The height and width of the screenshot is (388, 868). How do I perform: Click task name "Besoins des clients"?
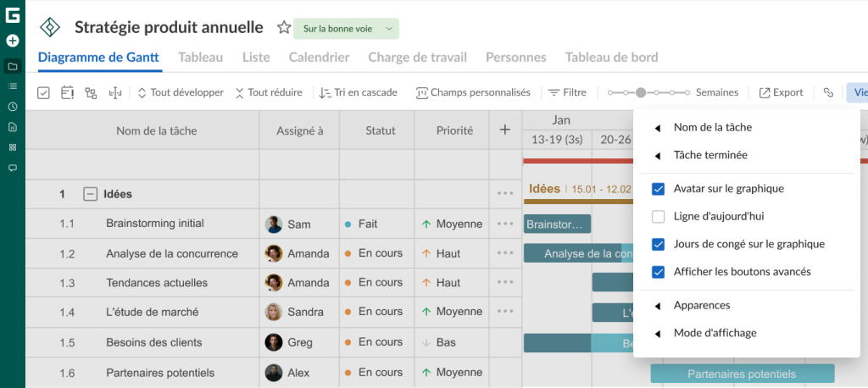pos(154,342)
